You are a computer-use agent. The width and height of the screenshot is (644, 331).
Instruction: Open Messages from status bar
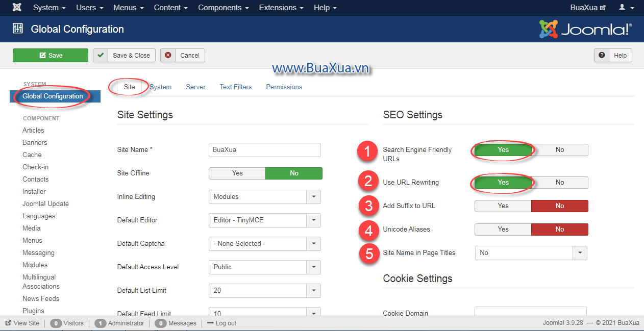point(176,323)
